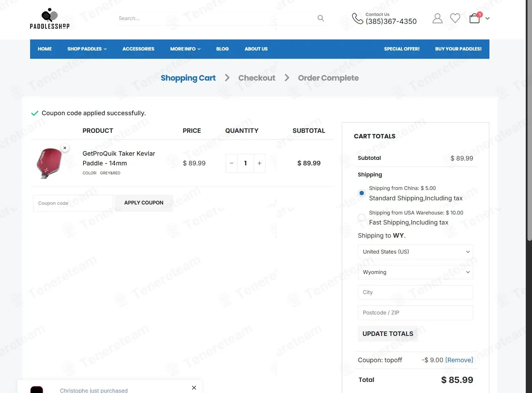The image size is (532, 393).
Task: Select Shipping from USA Warehouse option
Action: click(x=362, y=218)
